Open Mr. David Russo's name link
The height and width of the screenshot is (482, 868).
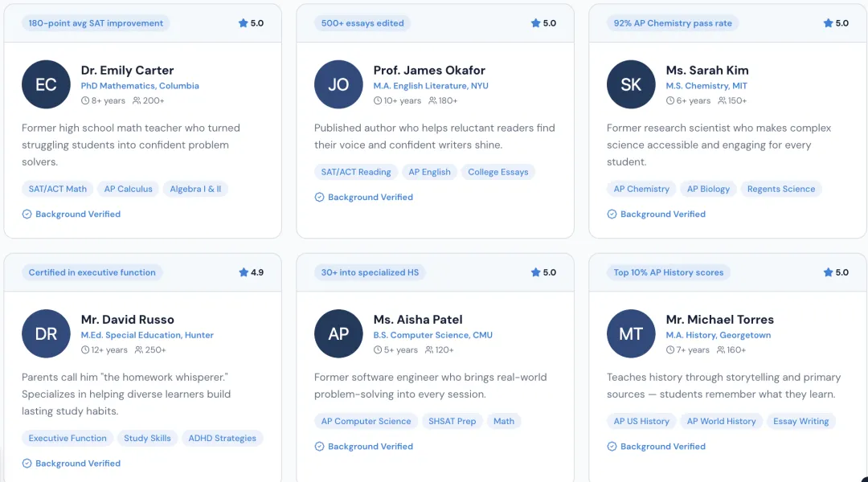point(127,319)
